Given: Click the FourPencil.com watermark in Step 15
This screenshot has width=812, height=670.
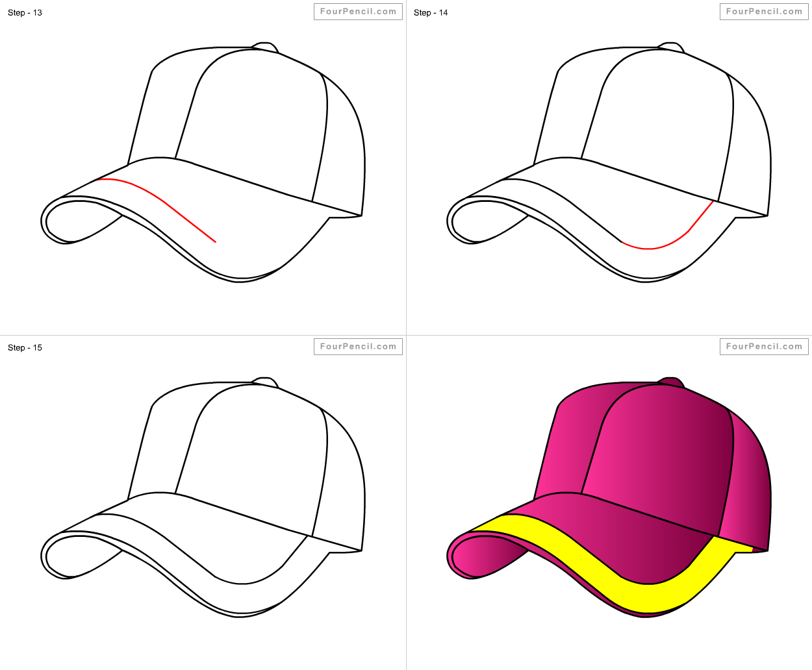Looking at the screenshot, I should pos(358,346).
